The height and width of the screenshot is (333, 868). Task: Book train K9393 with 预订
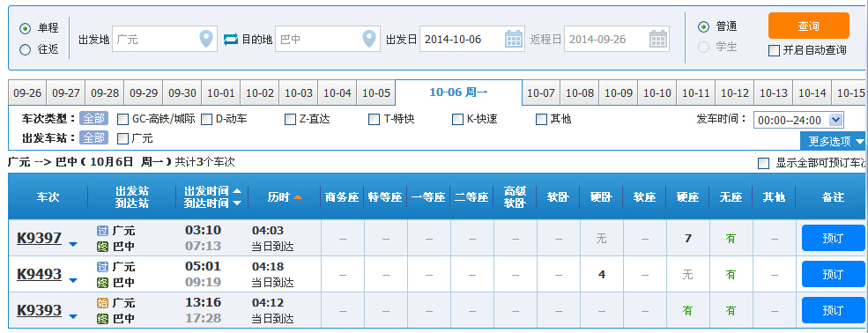tap(833, 310)
